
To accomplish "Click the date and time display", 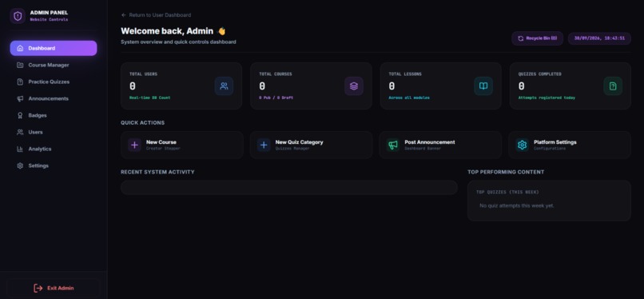I will (x=599, y=38).
